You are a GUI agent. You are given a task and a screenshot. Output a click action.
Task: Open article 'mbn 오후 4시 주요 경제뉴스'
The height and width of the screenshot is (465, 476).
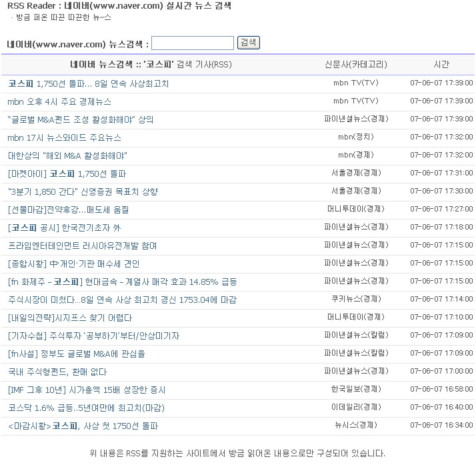(x=59, y=101)
